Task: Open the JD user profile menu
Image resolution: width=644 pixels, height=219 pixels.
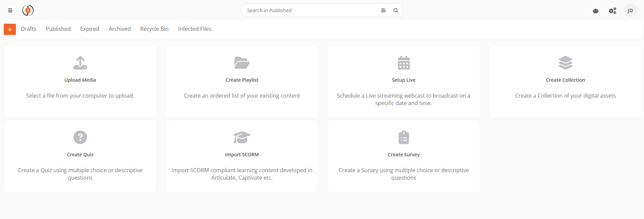Action: click(x=630, y=11)
